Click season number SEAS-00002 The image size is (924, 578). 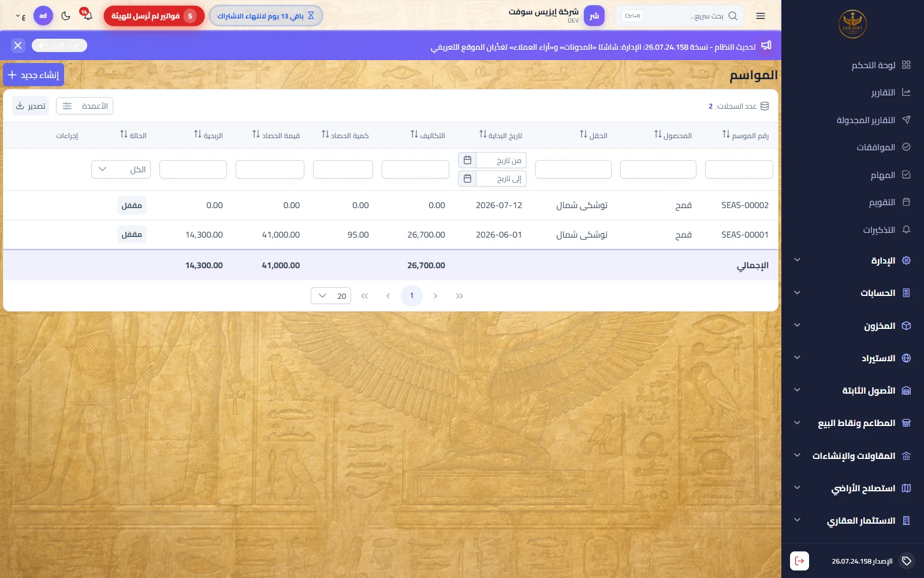[x=744, y=205]
